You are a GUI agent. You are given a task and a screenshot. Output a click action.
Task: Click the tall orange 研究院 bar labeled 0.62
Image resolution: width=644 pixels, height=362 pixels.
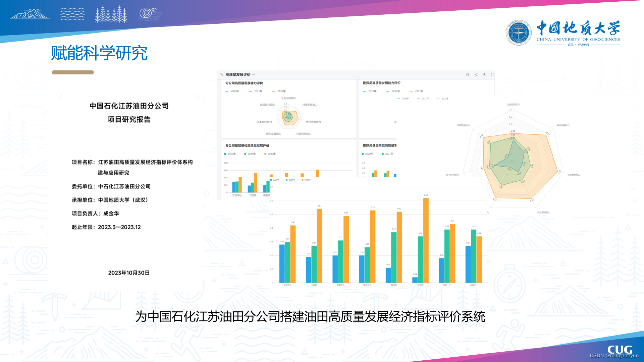coord(426,240)
